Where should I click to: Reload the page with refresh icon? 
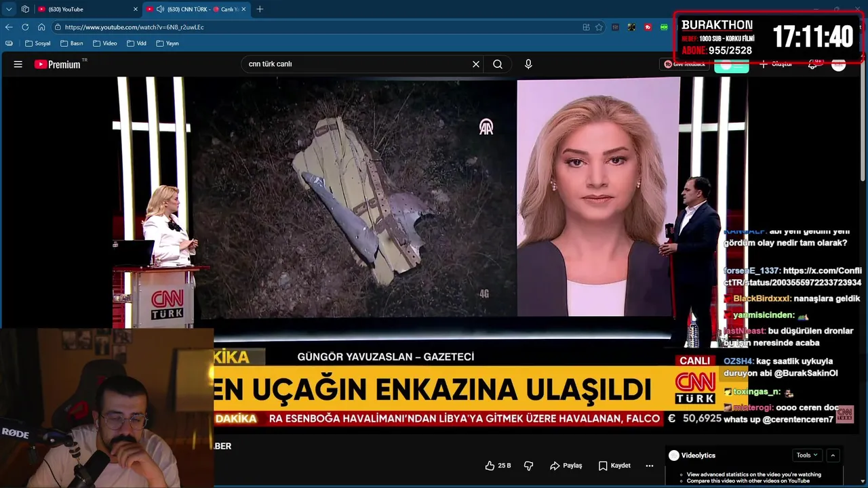(x=25, y=27)
